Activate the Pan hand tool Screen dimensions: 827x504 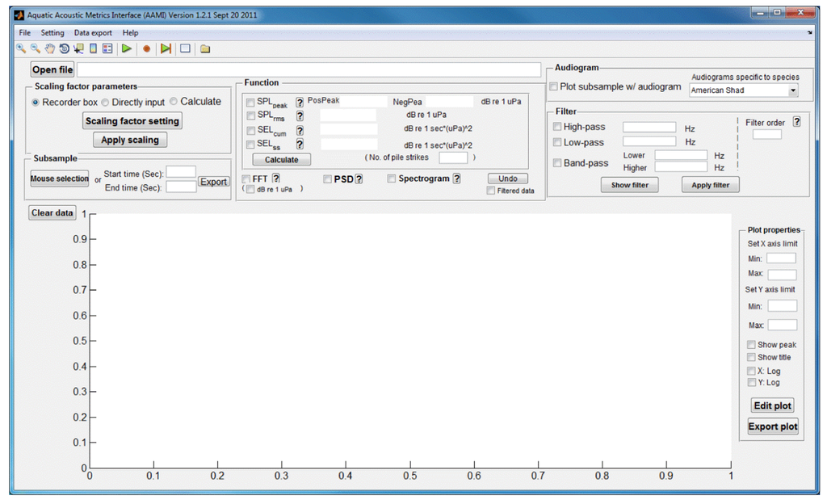pos(49,48)
